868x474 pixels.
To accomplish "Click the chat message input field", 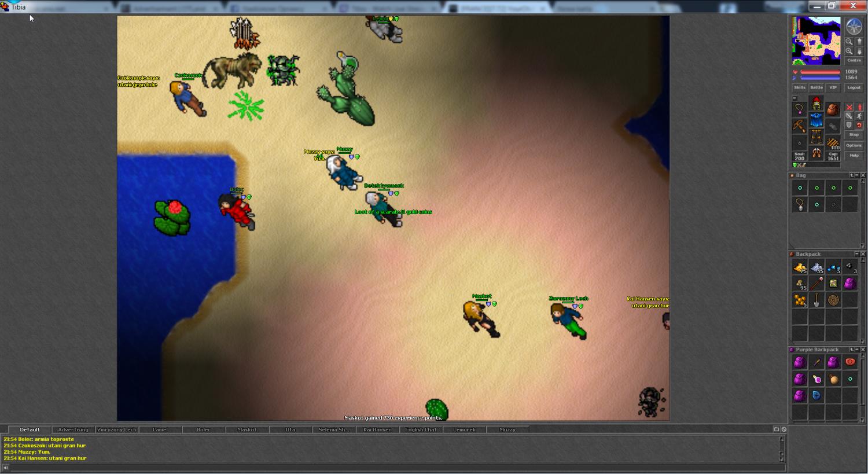I will coord(393,468).
